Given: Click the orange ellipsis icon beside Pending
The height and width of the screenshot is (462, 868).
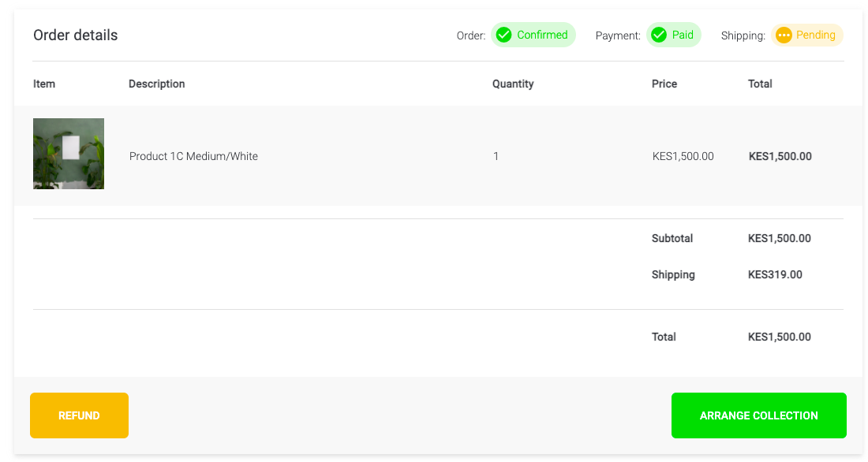Looking at the screenshot, I should (784, 35).
